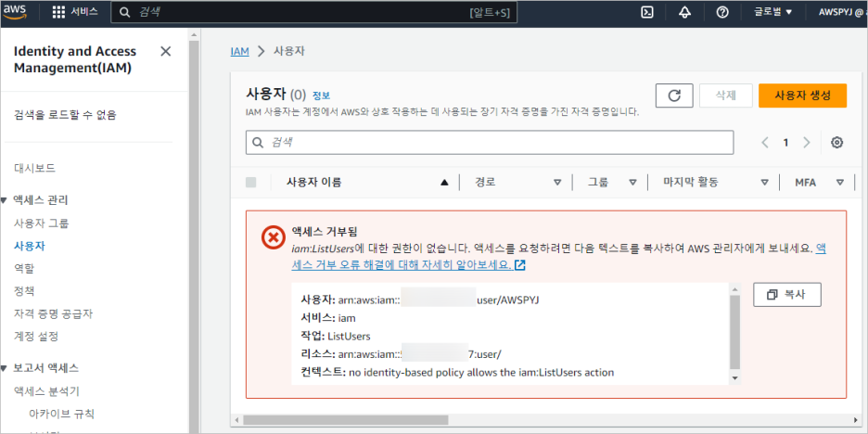
Task: Open the help question mark menu
Action: click(x=721, y=12)
